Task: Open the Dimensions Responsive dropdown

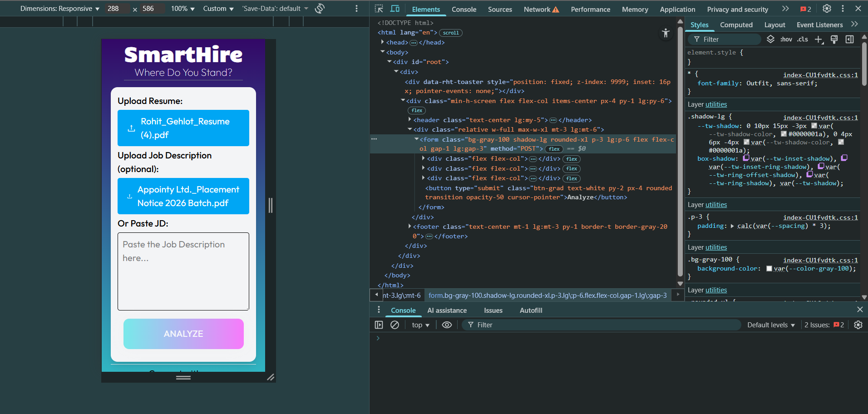Action: pyautogui.click(x=60, y=9)
